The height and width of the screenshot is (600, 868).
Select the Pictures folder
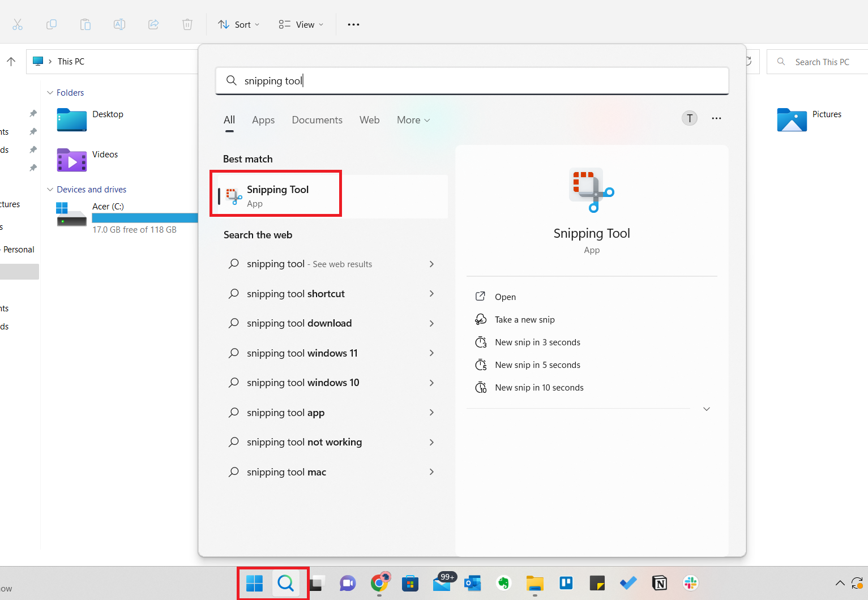809,119
